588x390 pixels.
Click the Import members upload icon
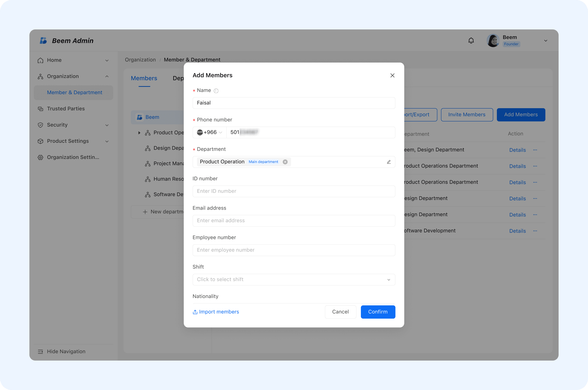click(195, 312)
